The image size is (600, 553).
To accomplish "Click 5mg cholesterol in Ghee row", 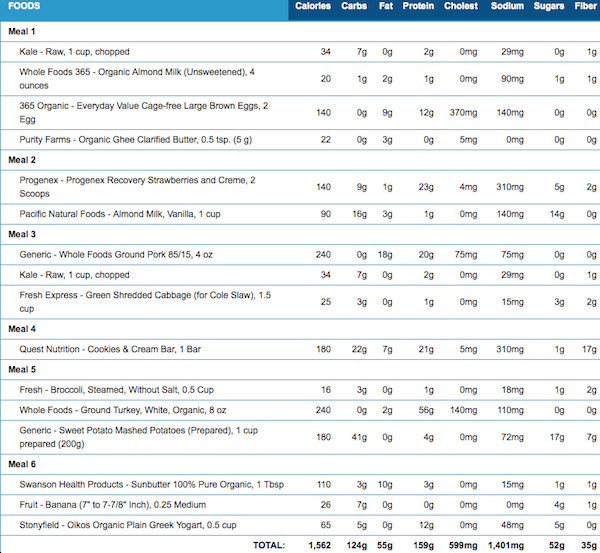I will pyautogui.click(x=468, y=140).
